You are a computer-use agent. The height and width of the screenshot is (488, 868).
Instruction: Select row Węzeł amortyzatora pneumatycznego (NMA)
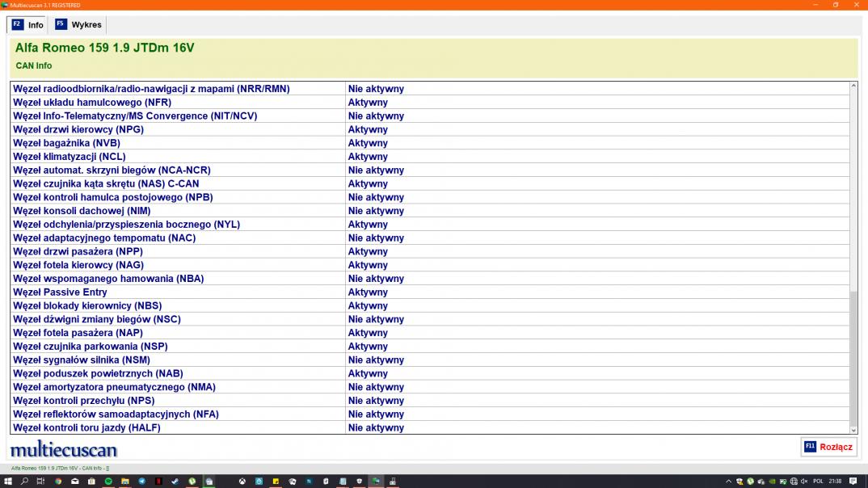point(430,387)
